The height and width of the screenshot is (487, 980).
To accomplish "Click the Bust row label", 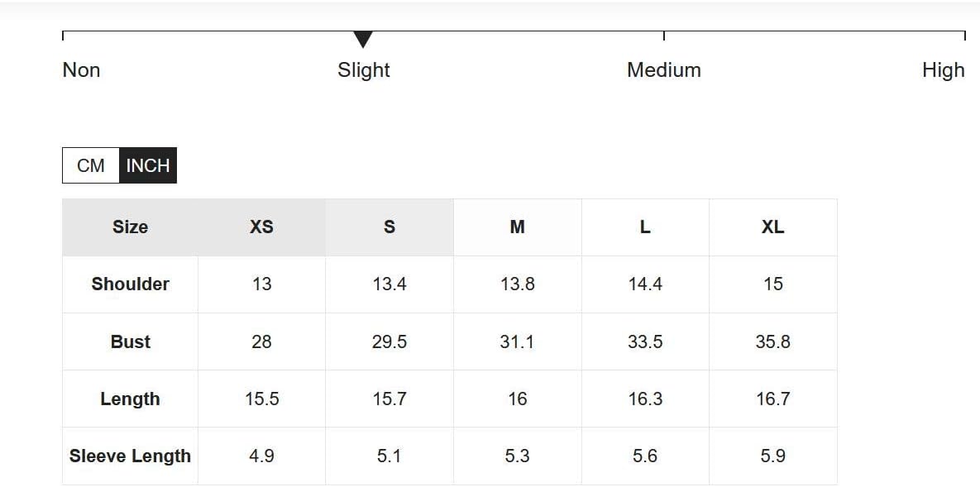I will 130,341.
